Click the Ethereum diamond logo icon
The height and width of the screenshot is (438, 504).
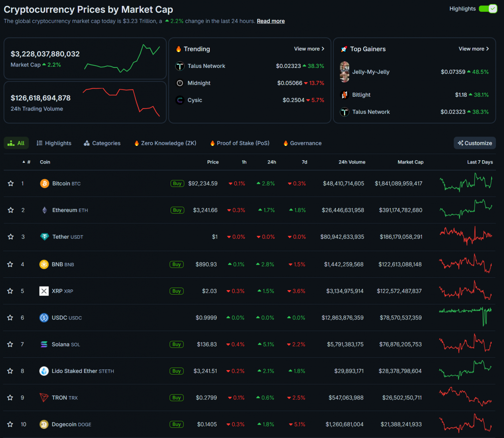[x=45, y=210]
